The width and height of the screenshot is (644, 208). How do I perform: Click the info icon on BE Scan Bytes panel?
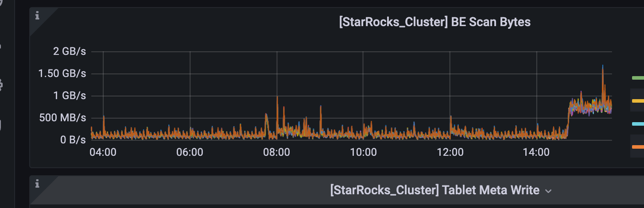point(37,16)
